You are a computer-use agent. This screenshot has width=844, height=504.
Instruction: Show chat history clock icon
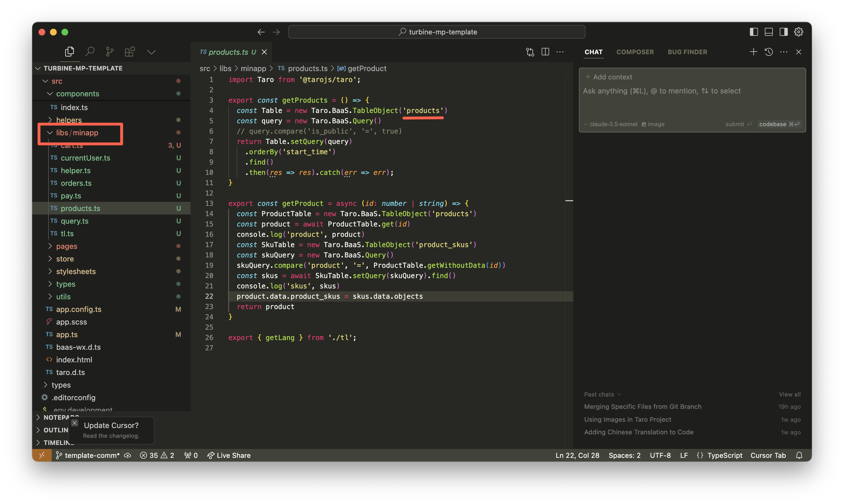pos(769,52)
